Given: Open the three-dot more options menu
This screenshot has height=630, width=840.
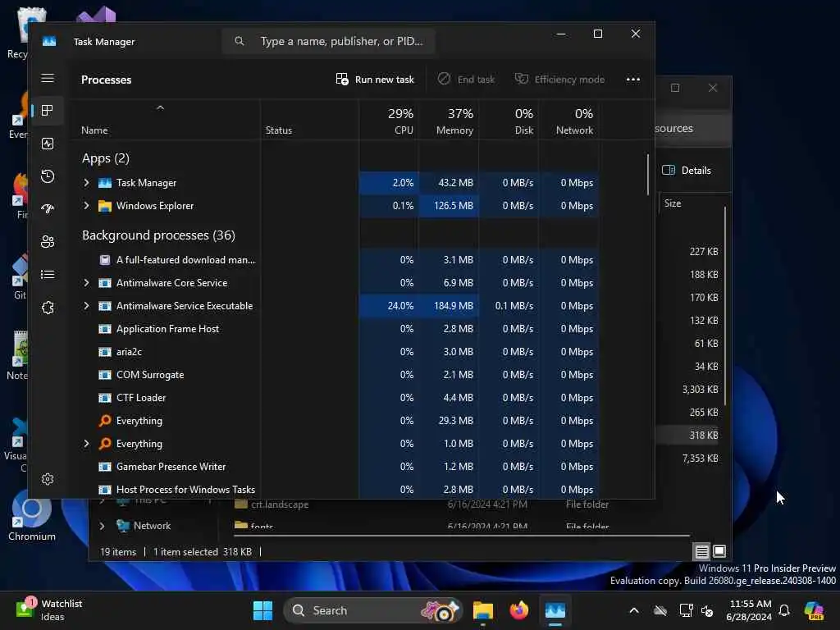Looking at the screenshot, I should (633, 80).
